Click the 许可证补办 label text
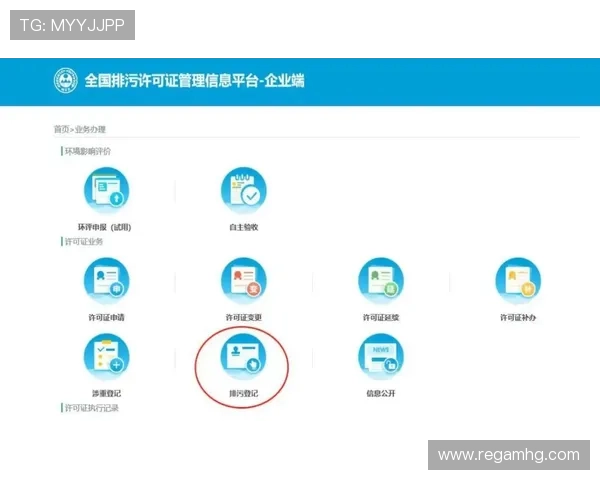The image size is (600, 480). click(x=518, y=317)
